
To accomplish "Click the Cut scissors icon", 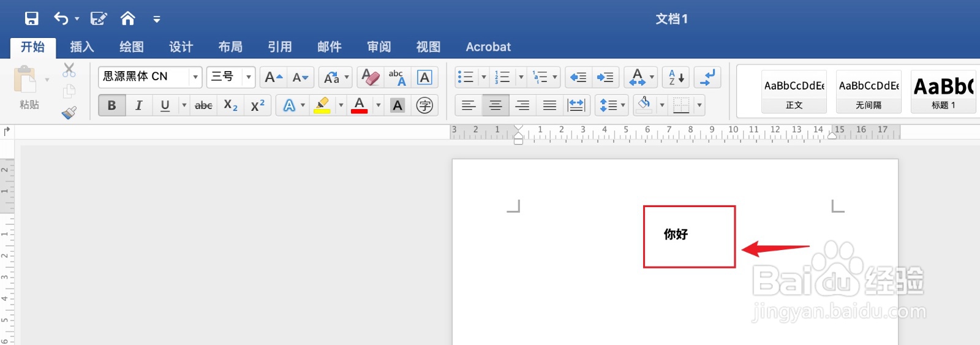I will 69,70.
